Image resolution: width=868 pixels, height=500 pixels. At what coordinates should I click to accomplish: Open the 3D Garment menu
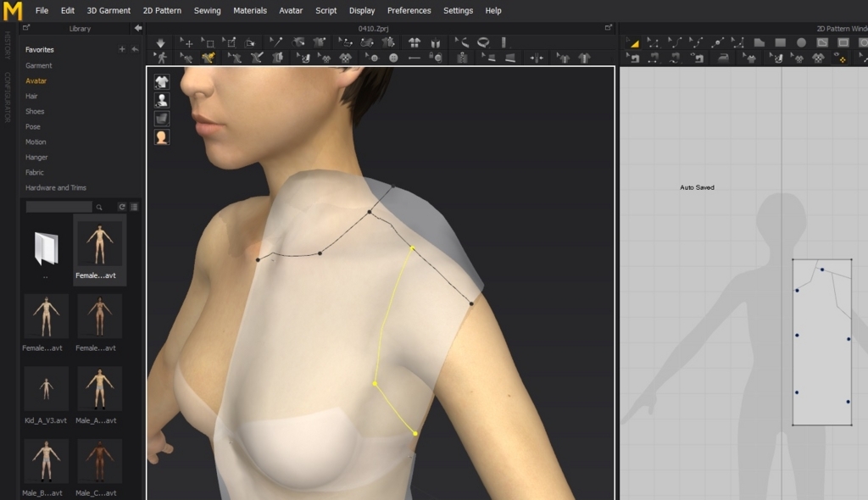coord(108,10)
